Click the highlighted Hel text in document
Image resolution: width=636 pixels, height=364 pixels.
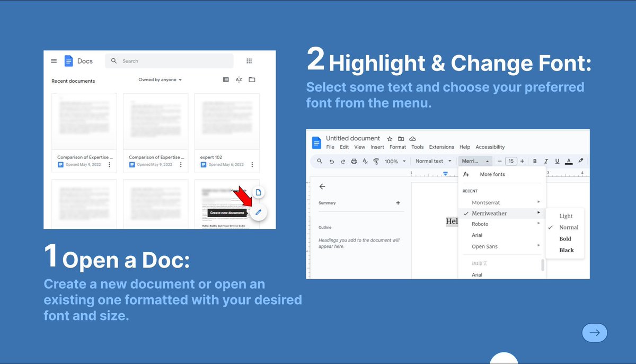click(452, 221)
